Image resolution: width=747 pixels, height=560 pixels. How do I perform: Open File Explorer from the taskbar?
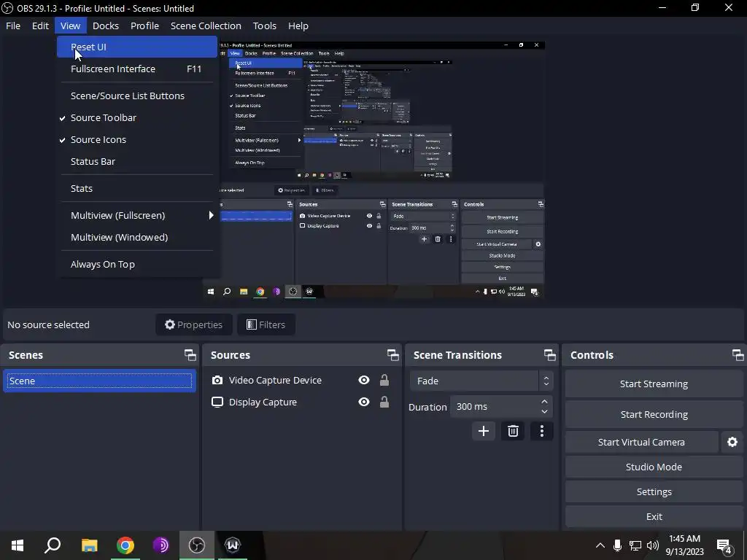[x=89, y=545]
